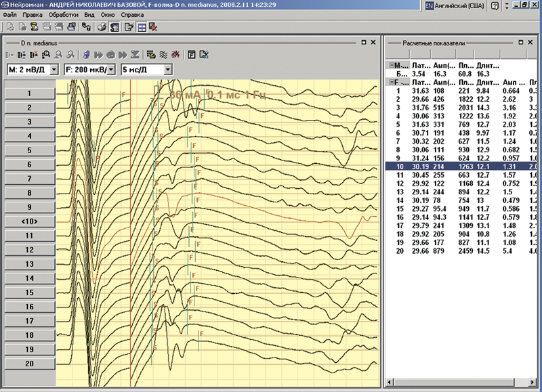
Task: Open the F: 200 мкВ/ scale dropdown
Action: click(x=111, y=70)
